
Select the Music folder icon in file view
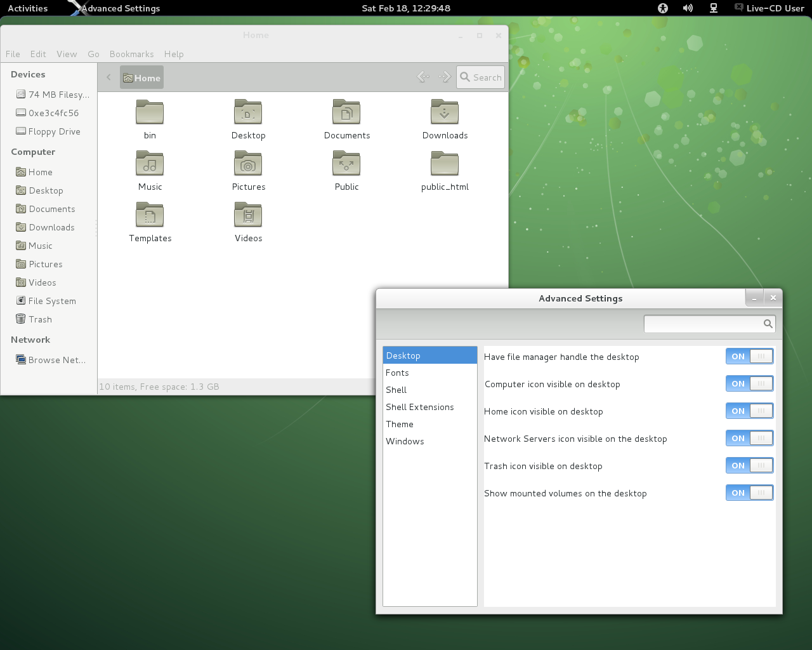[x=150, y=164]
